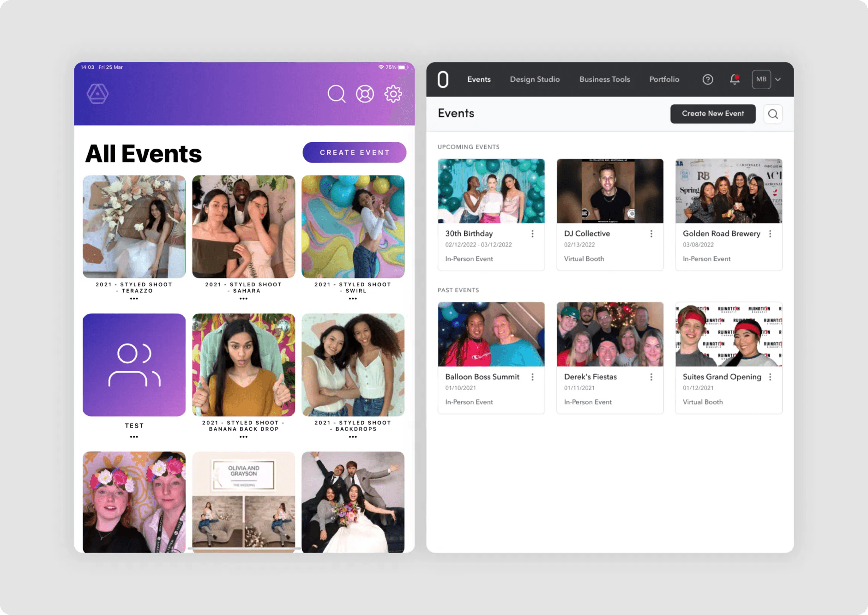Click the 02/13/2022 date on DJ Collective

579,245
